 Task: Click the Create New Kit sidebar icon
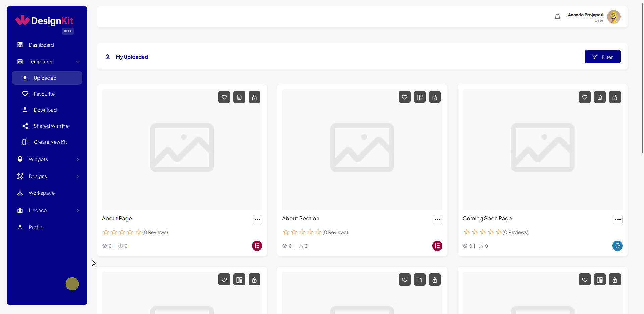point(25,142)
